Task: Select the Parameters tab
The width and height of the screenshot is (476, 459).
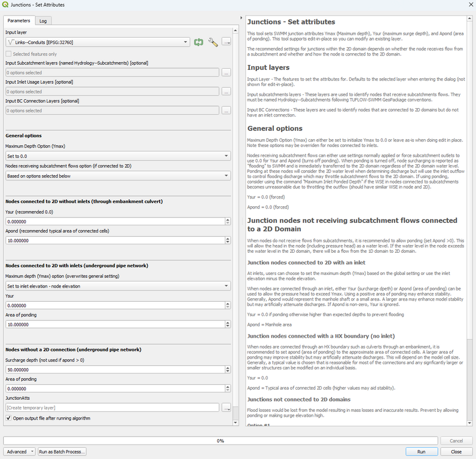Action: [19, 20]
